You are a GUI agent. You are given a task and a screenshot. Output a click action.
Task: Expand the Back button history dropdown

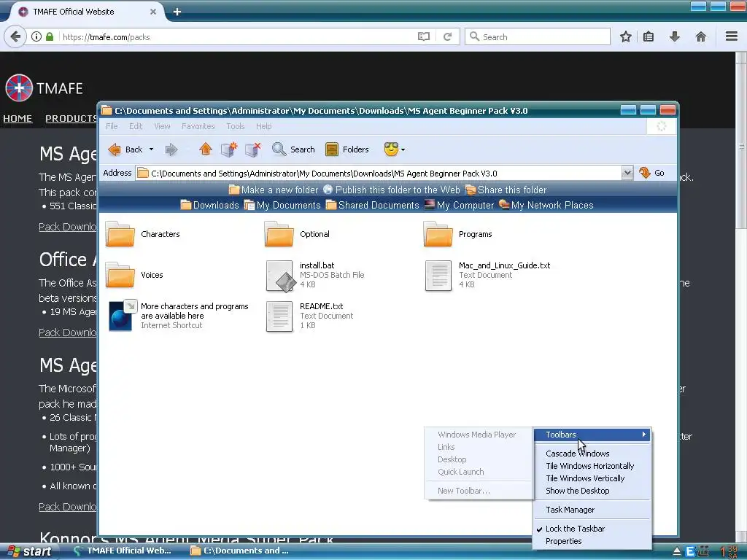pyautogui.click(x=152, y=149)
